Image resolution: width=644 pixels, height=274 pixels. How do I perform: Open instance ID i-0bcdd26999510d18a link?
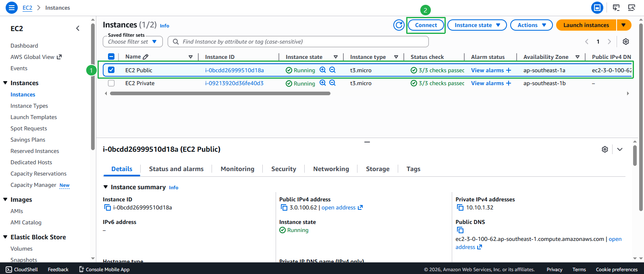[234, 70]
